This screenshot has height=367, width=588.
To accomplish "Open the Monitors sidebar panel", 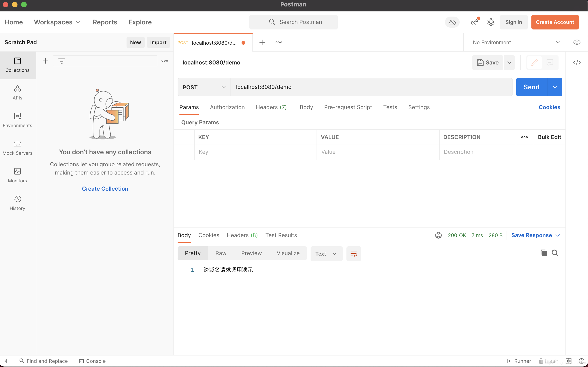I will [17, 175].
